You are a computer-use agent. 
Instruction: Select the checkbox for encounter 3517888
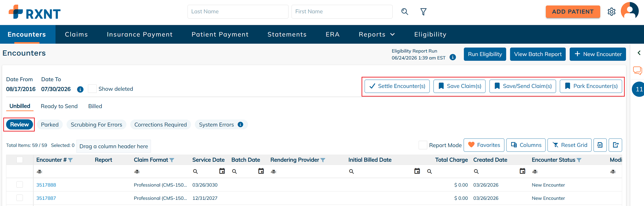pyautogui.click(x=20, y=185)
